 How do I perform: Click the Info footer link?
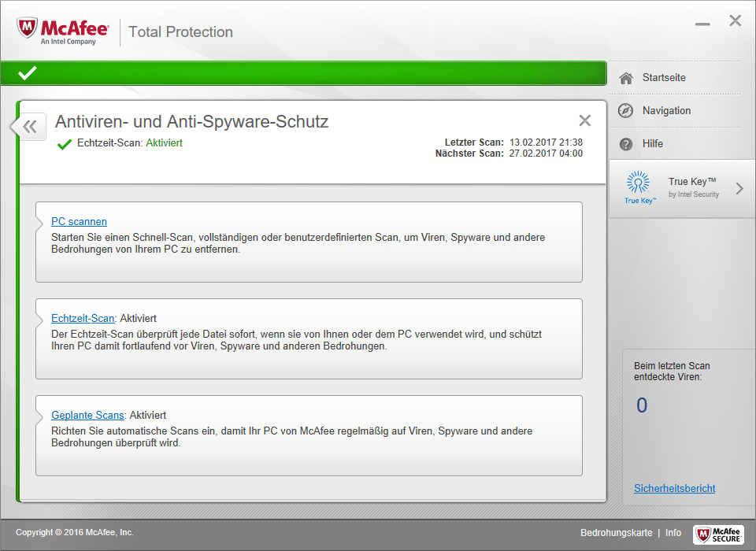(673, 533)
